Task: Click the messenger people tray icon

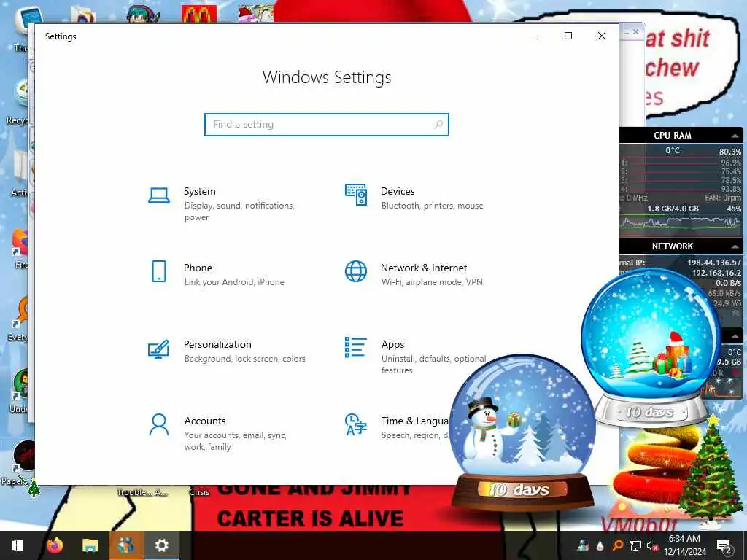Action: [x=583, y=545]
